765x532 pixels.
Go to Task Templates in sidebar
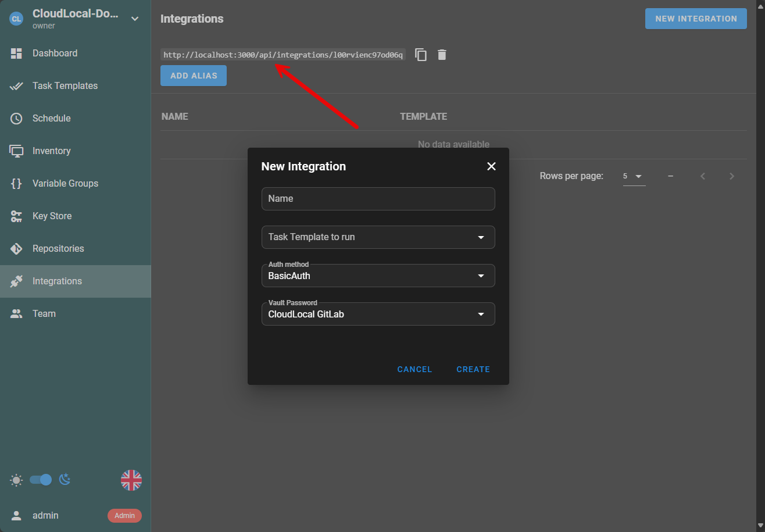(x=65, y=86)
